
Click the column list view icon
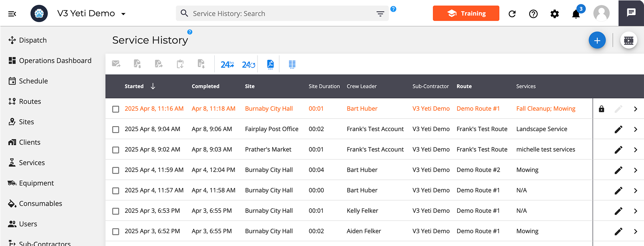point(292,64)
